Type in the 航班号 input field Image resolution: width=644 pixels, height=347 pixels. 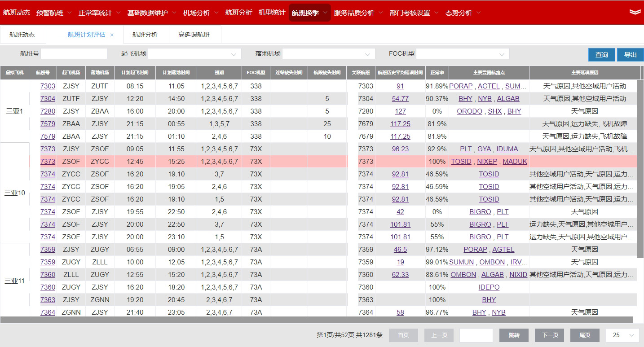pyautogui.click(x=74, y=54)
